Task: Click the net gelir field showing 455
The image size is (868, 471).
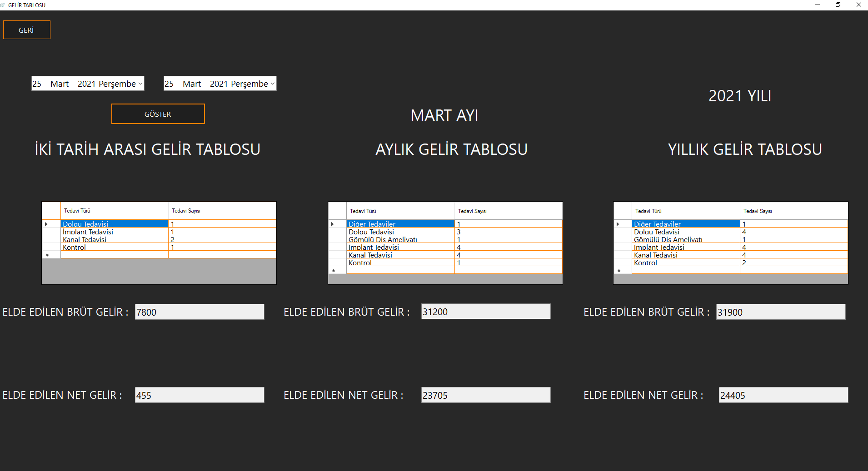Action: pyautogui.click(x=199, y=395)
